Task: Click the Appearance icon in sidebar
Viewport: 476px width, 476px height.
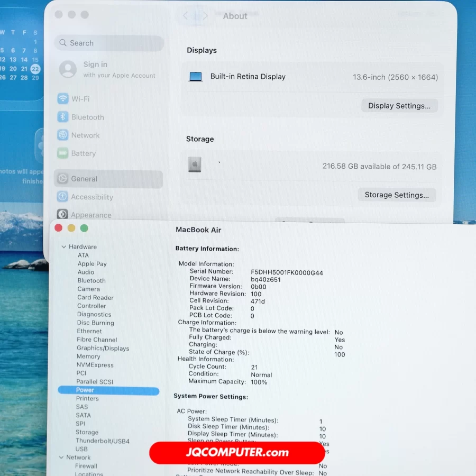Action: tap(62, 214)
